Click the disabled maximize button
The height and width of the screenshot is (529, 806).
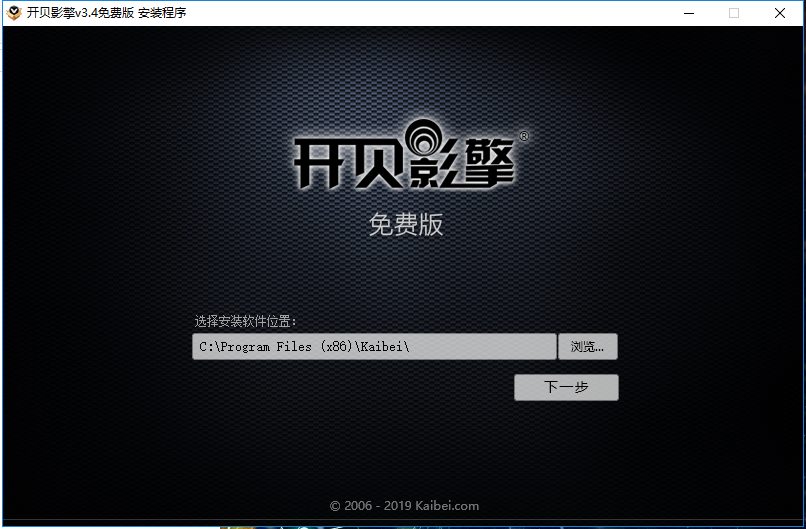(734, 13)
